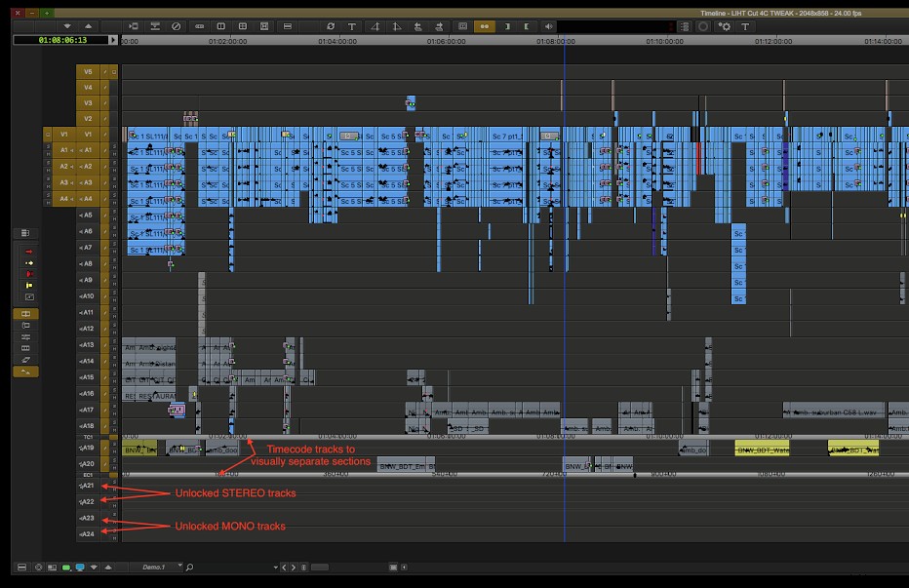
Task: Click the Remove Effect circle-slash toolbar icon
Action: pyautogui.click(x=176, y=26)
